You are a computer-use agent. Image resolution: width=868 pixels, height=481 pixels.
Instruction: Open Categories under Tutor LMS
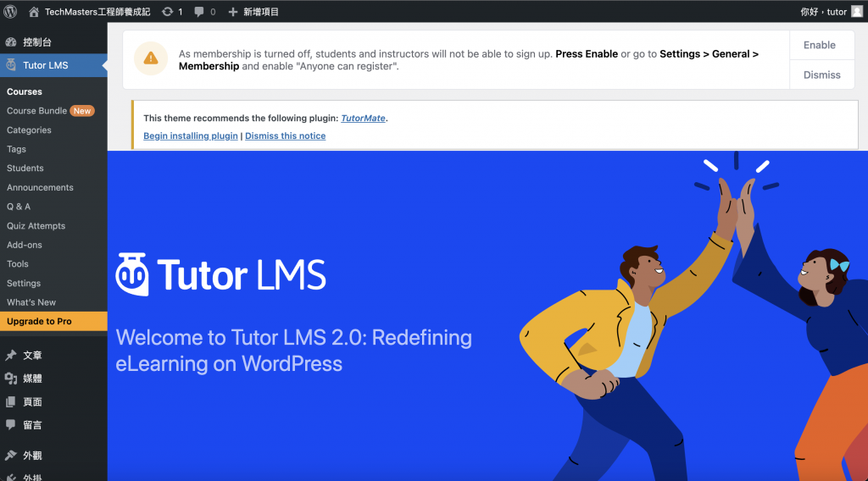29,130
